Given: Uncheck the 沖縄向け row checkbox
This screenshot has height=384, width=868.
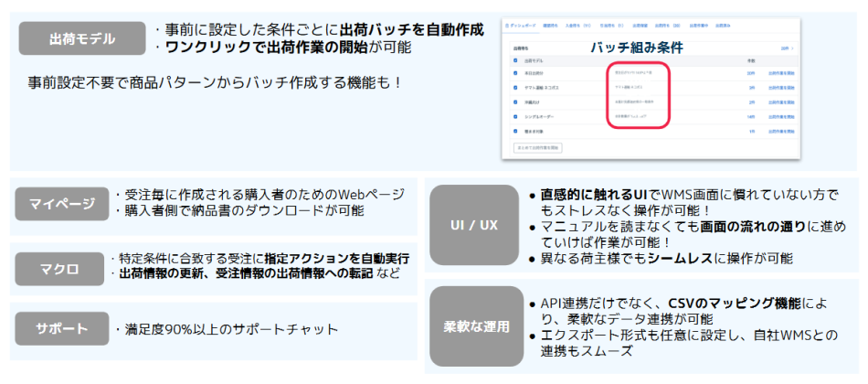Looking at the screenshot, I should [x=515, y=102].
